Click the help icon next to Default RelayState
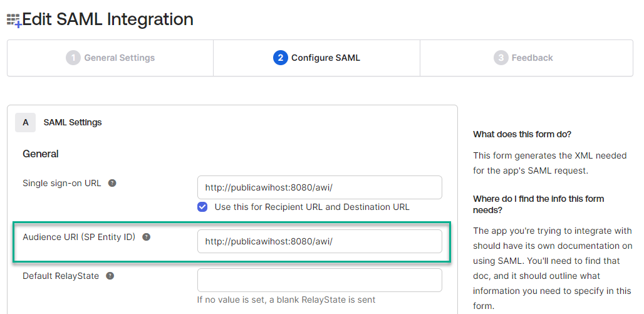This screenshot has width=644, height=314. coord(110,276)
